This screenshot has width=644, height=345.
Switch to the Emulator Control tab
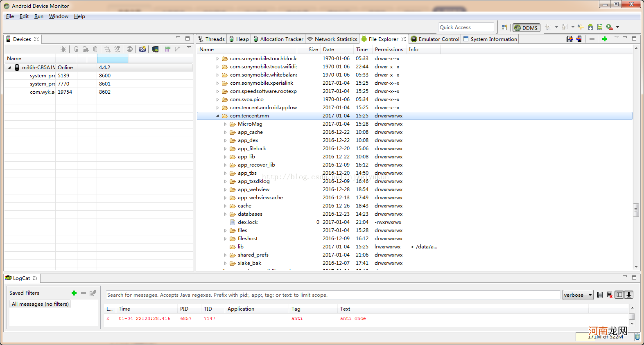click(435, 39)
